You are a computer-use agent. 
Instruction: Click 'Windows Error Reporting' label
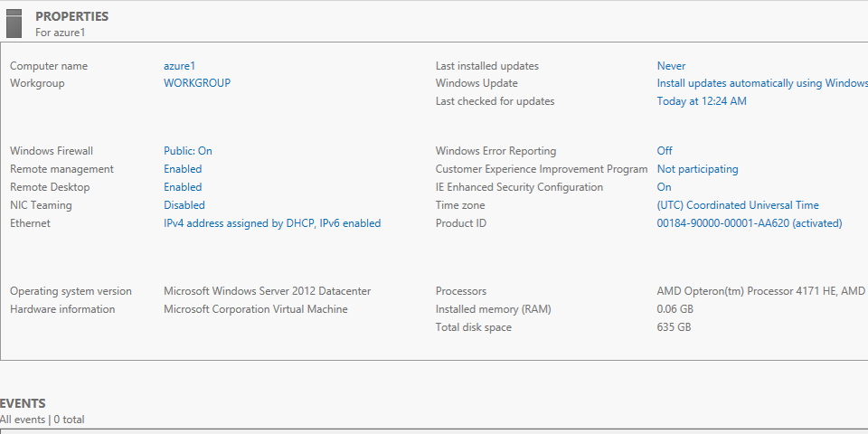point(496,151)
